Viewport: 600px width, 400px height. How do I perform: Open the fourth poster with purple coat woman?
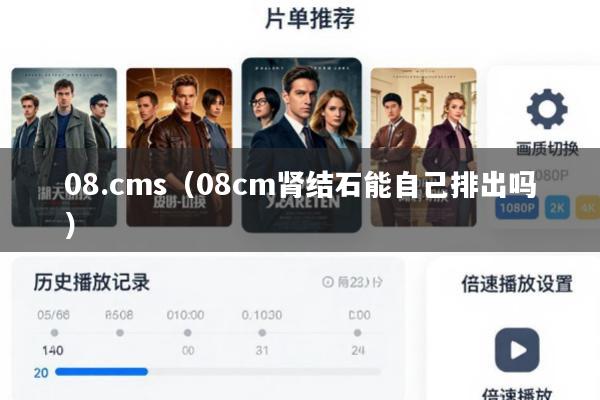[424, 147]
